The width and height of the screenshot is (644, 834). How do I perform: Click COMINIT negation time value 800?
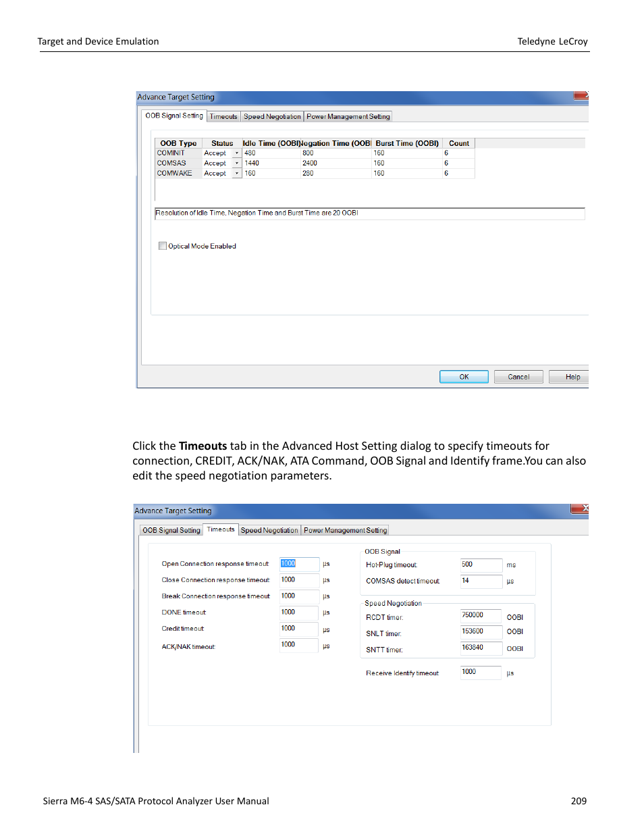coord(336,153)
